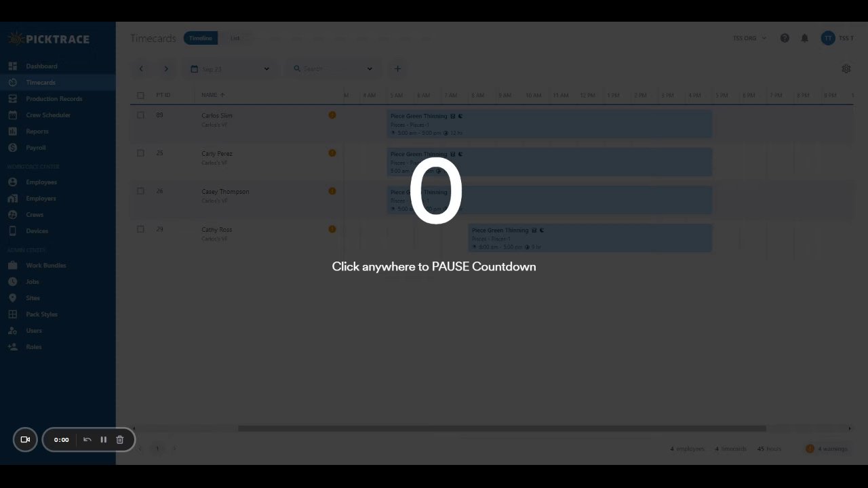Check the Carlos Slim row checkbox
868x488 pixels.
click(140, 115)
